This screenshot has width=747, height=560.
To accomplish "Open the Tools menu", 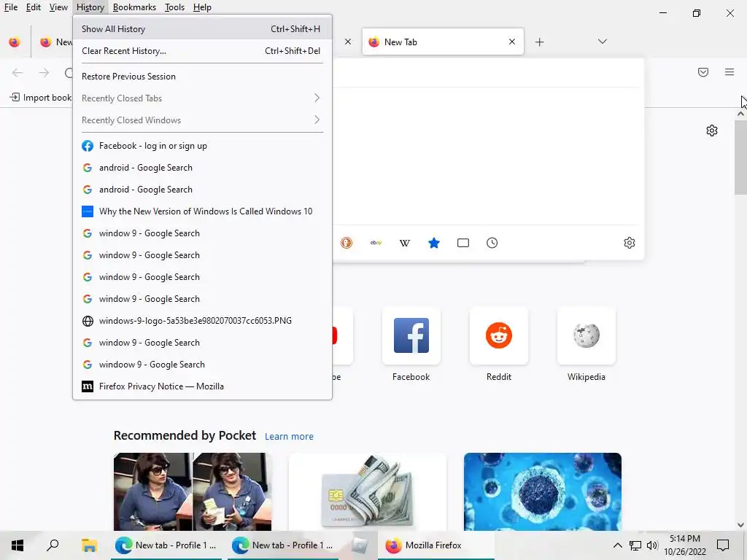I will click(174, 7).
